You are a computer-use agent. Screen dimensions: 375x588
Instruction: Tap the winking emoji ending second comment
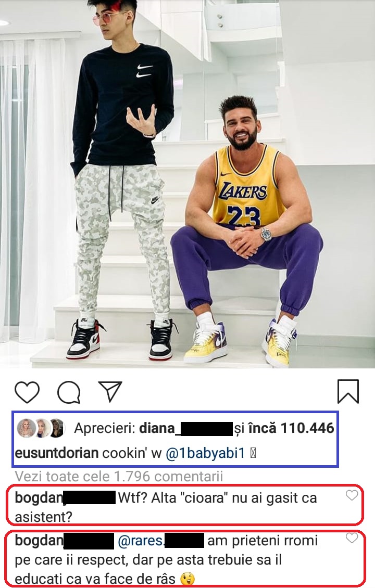coord(187,579)
